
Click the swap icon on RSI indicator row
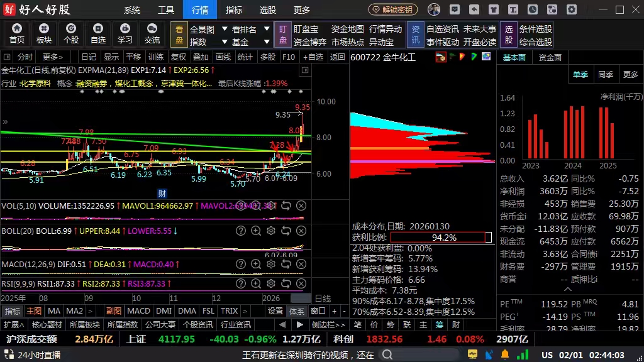tap(286, 283)
